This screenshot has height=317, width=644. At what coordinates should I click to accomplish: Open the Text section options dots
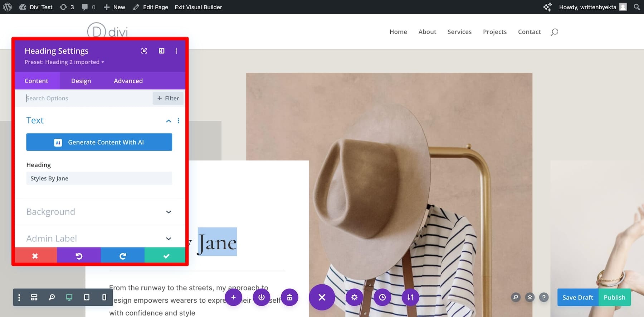click(179, 121)
